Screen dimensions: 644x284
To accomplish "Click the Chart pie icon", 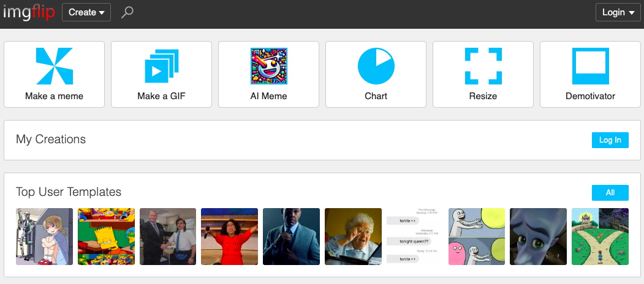I will (376, 66).
